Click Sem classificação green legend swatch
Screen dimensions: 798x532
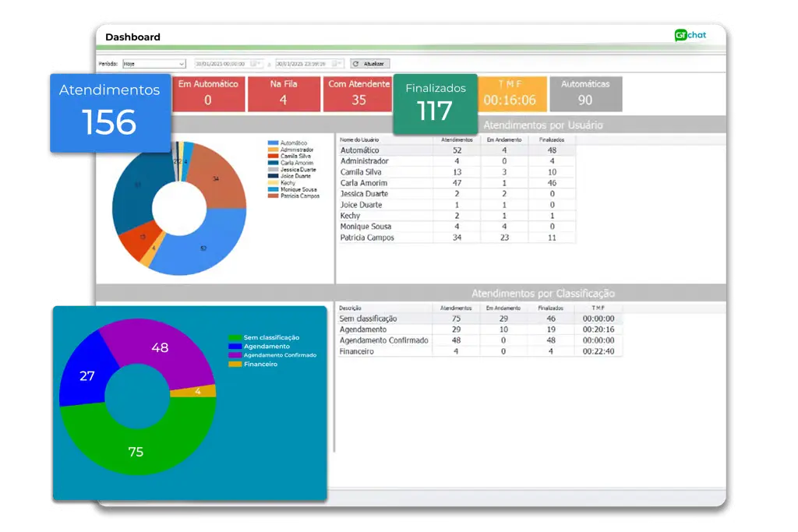[235, 337]
